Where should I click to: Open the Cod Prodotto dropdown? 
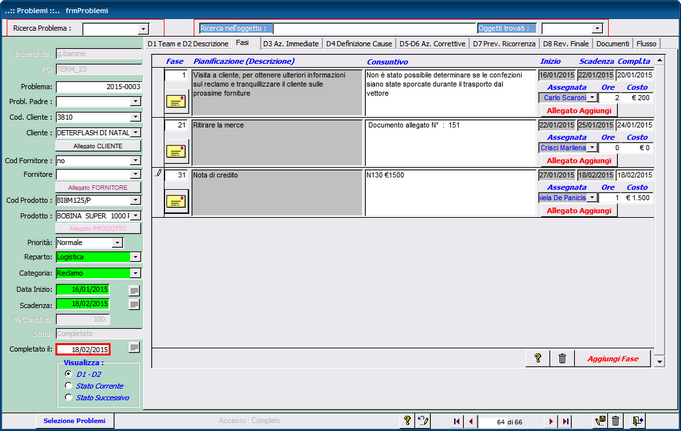pos(136,200)
